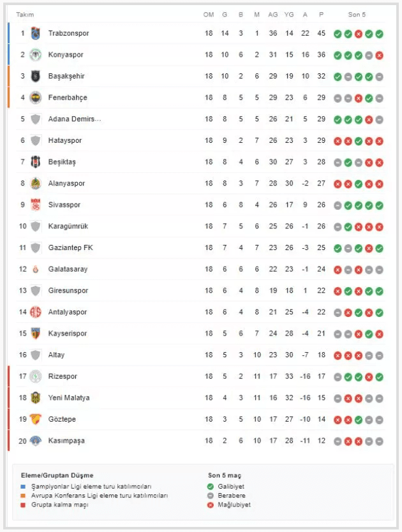
Task: Click Trabzonspor's only red loss icon
Action: pos(359,34)
